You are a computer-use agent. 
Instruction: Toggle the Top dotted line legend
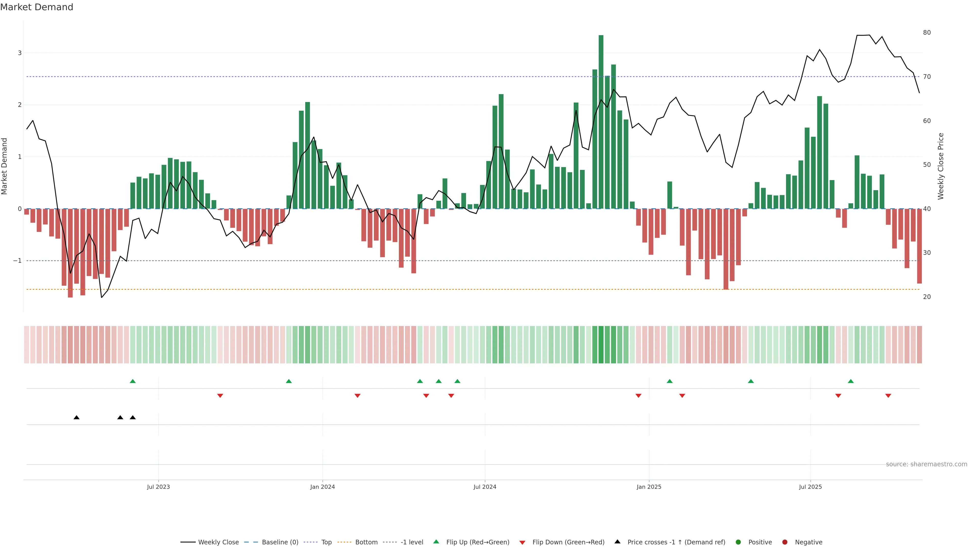click(326, 542)
